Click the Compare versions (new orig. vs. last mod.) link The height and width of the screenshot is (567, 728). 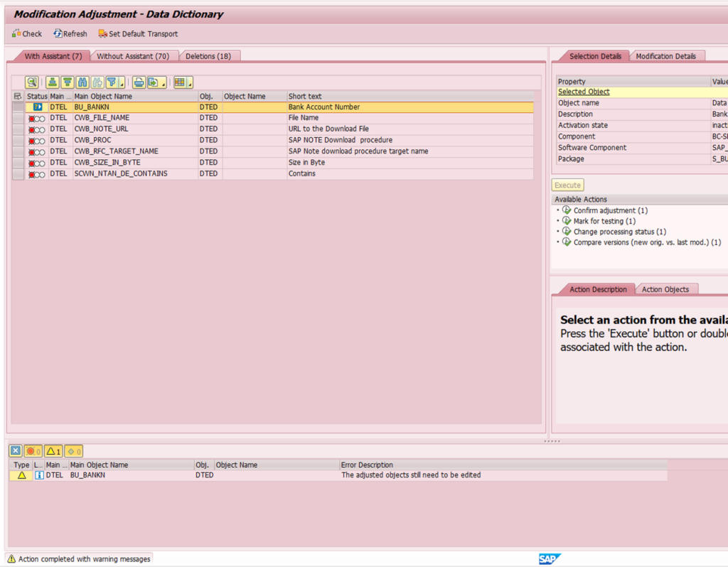point(647,242)
